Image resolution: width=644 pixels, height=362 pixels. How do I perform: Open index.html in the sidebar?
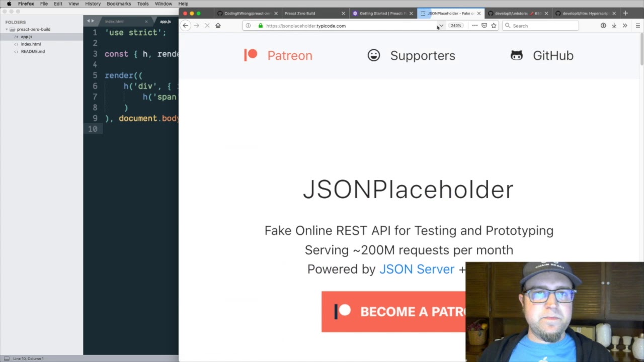(31, 44)
